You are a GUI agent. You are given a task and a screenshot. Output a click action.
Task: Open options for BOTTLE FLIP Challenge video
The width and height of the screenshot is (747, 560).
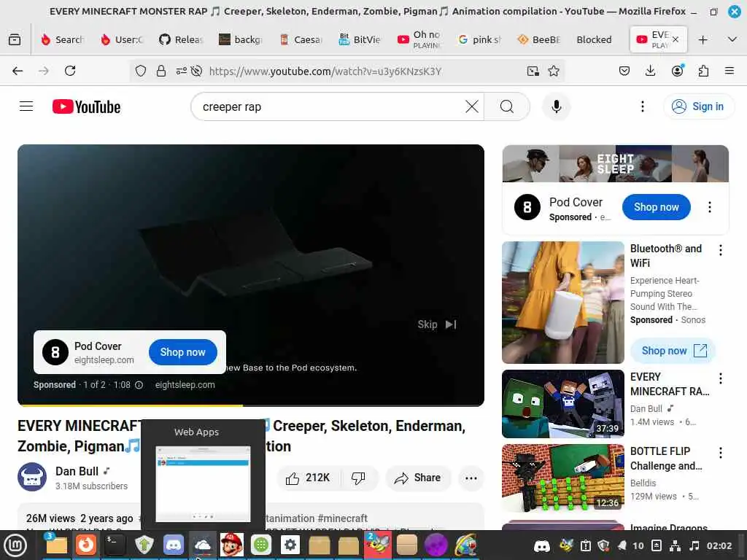pyautogui.click(x=720, y=453)
